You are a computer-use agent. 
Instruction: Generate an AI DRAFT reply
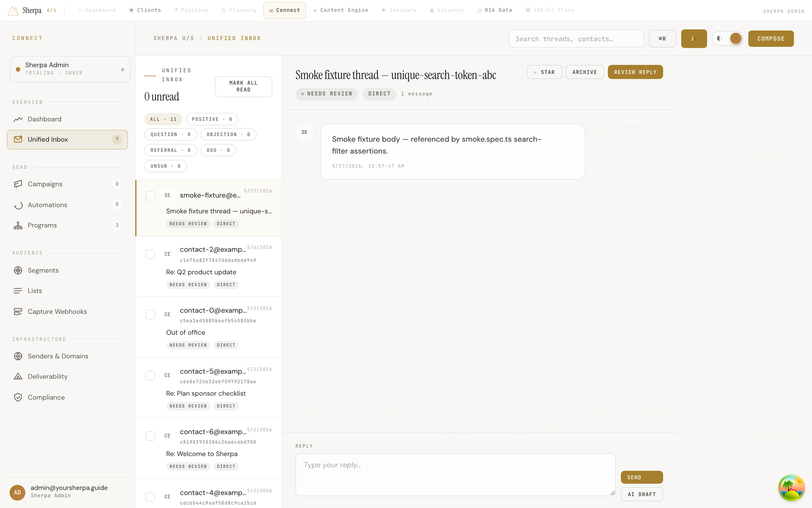[641, 494]
